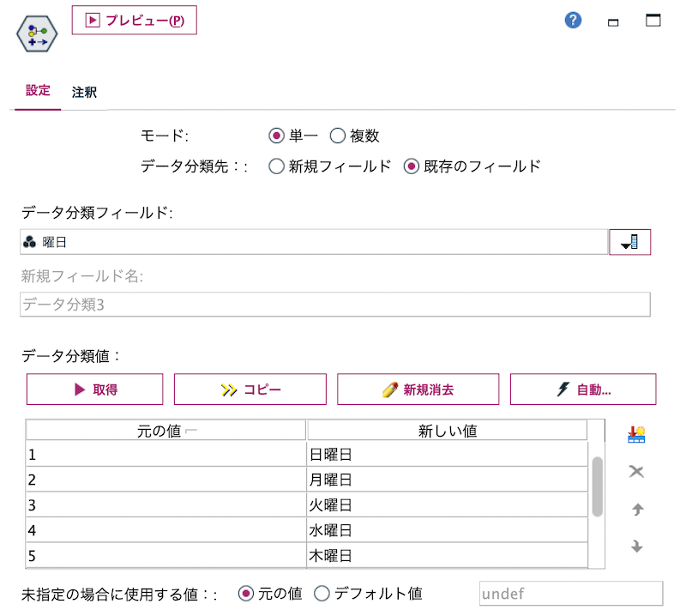Move selected value down with the arrow icon
The width and height of the screenshot is (686, 616).
[637, 547]
